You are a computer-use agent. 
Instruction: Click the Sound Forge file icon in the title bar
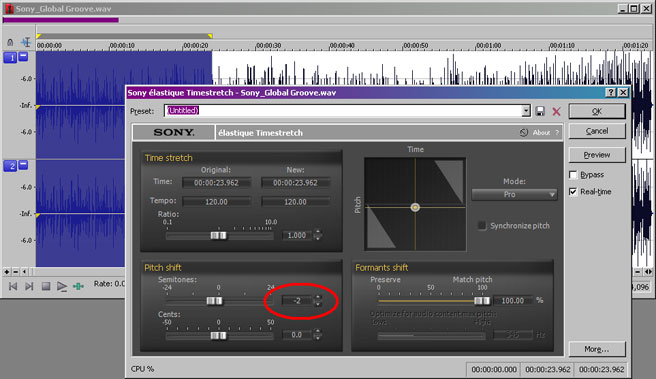click(x=8, y=8)
